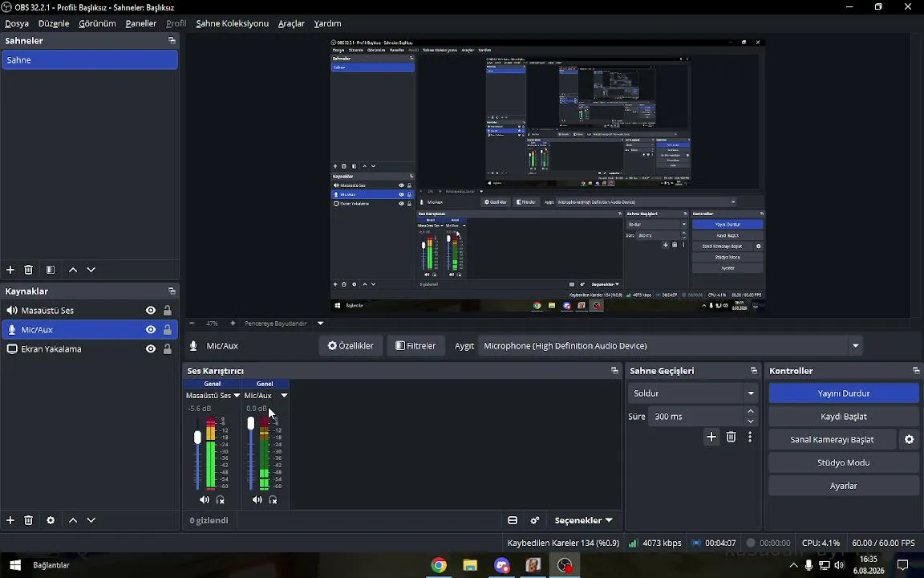
Task: Remove scene transition trash icon
Action: (x=731, y=437)
